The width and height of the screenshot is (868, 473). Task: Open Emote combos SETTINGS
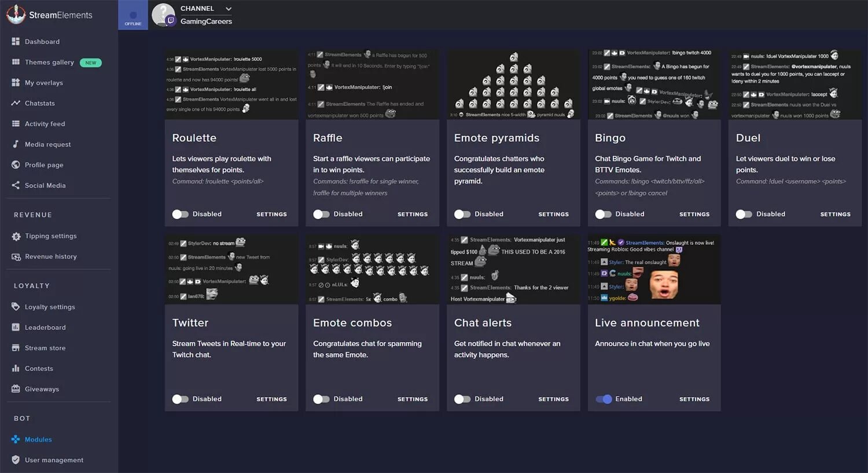pos(413,399)
